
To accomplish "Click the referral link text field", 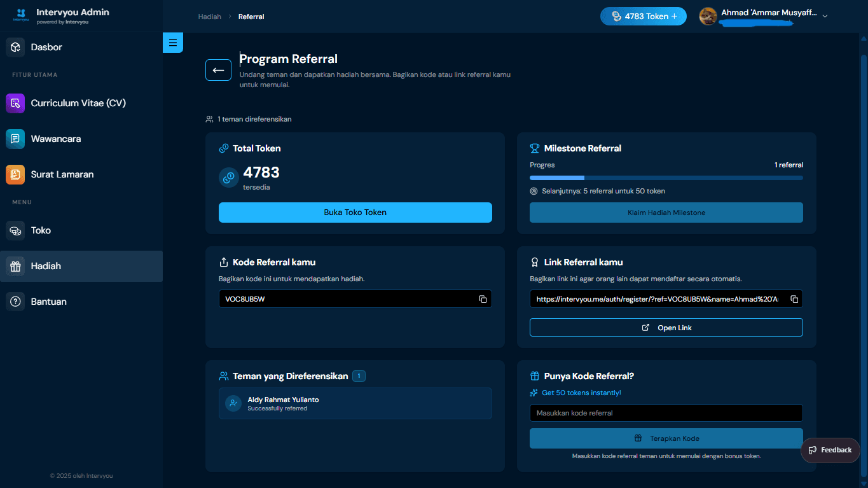I will tap(666, 299).
